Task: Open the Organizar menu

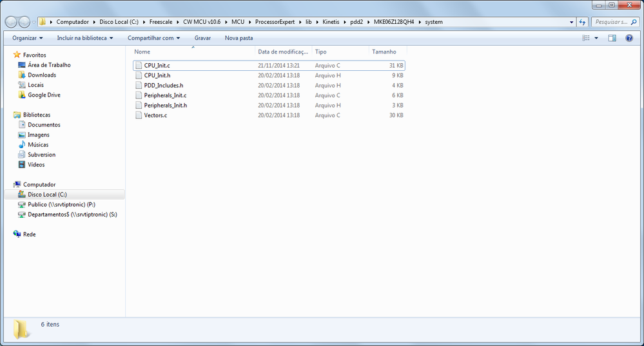Action: (x=28, y=38)
